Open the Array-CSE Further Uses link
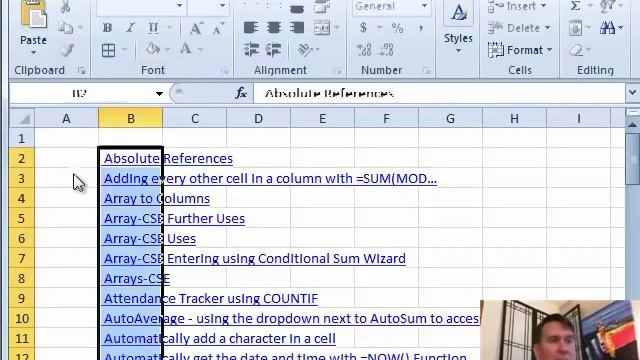 [x=174, y=218]
